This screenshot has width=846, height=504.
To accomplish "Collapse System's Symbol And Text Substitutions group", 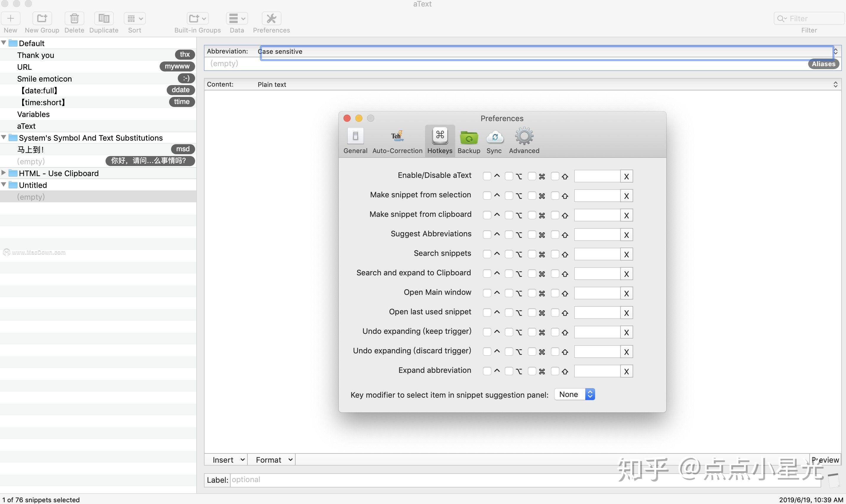I will [x=4, y=137].
